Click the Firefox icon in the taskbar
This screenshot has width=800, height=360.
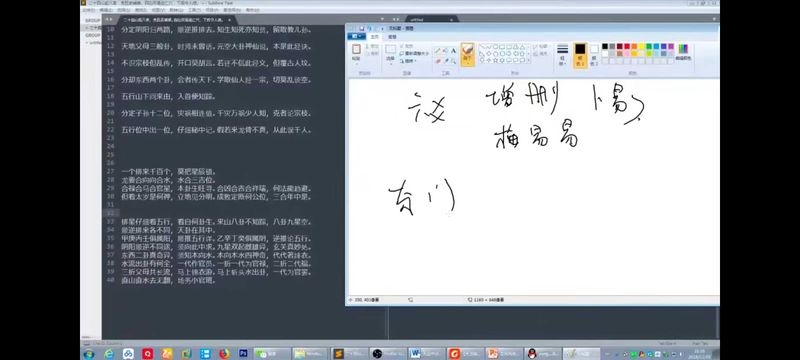point(224,353)
